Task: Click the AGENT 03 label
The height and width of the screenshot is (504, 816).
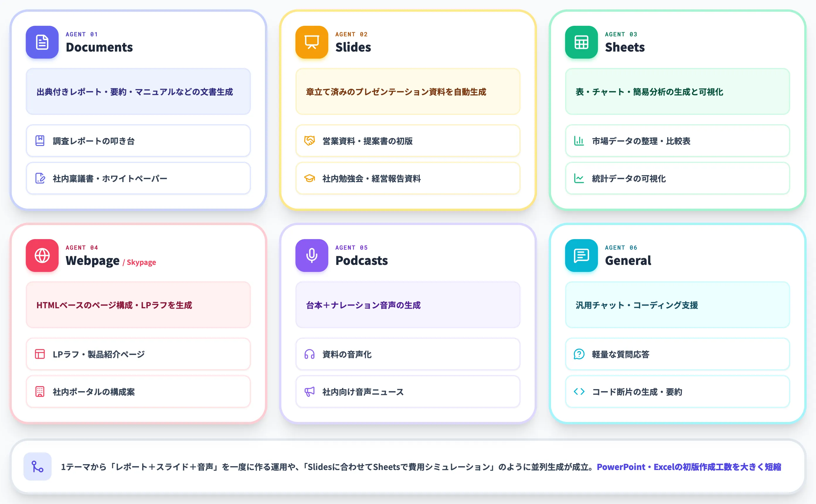Action: click(621, 34)
